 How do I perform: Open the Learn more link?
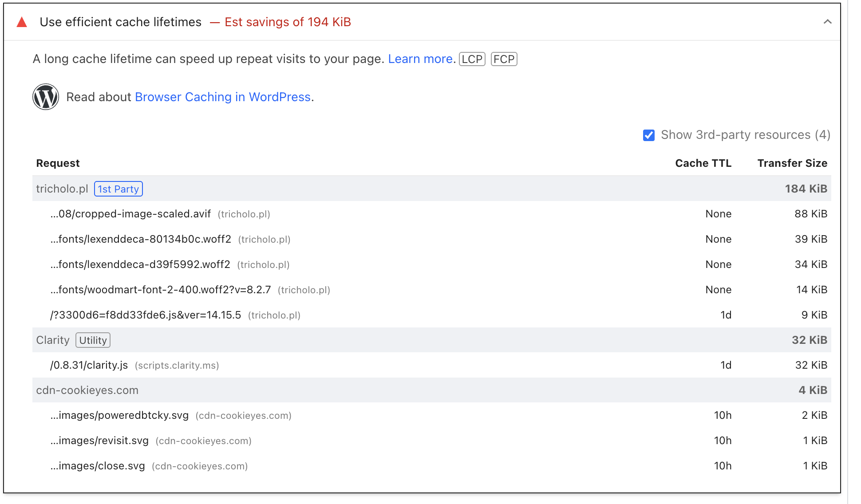[x=420, y=59]
